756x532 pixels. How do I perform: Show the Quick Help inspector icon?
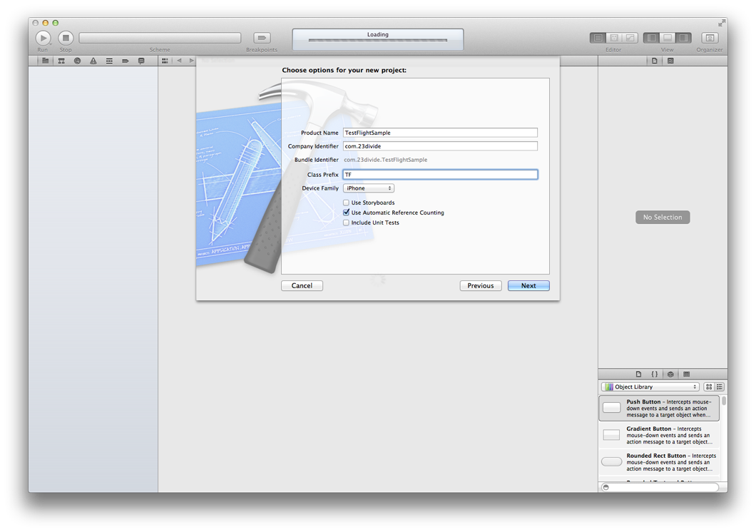point(670,61)
